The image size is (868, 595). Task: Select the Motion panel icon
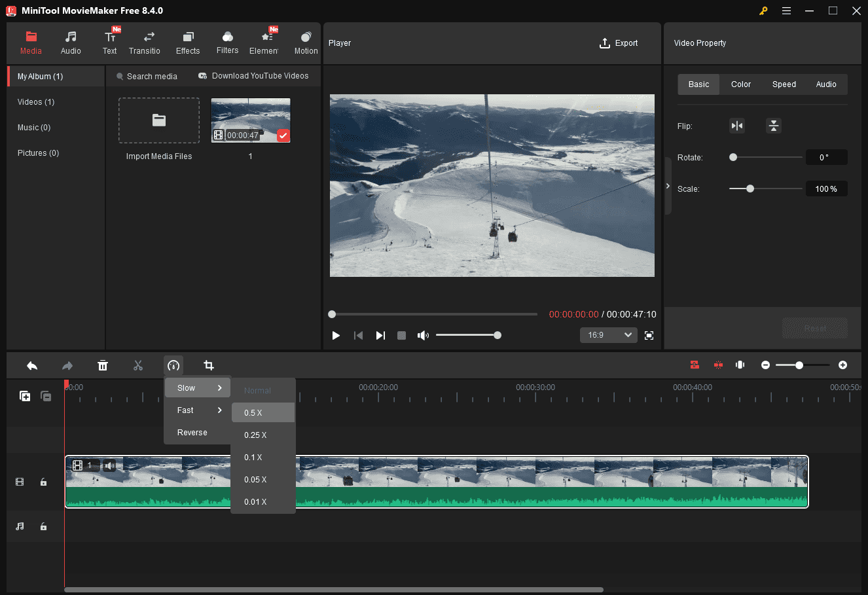click(305, 41)
